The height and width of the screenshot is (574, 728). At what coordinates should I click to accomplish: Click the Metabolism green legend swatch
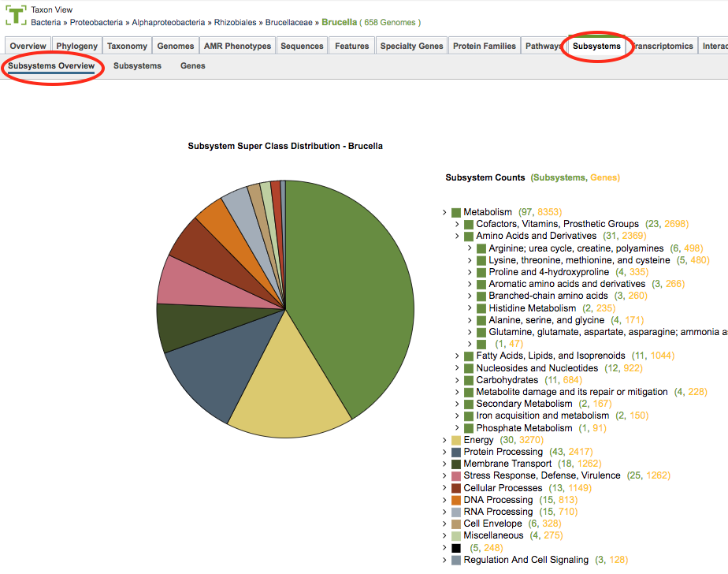pos(456,212)
